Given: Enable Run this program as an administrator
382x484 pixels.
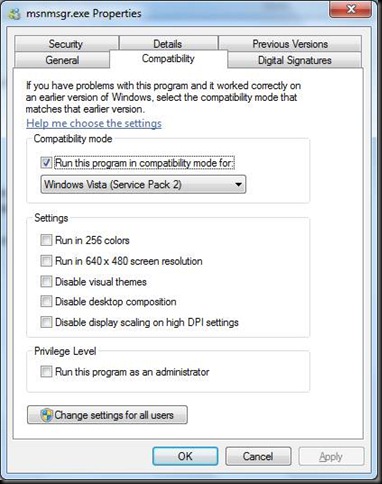Looking at the screenshot, I should pos(46,371).
